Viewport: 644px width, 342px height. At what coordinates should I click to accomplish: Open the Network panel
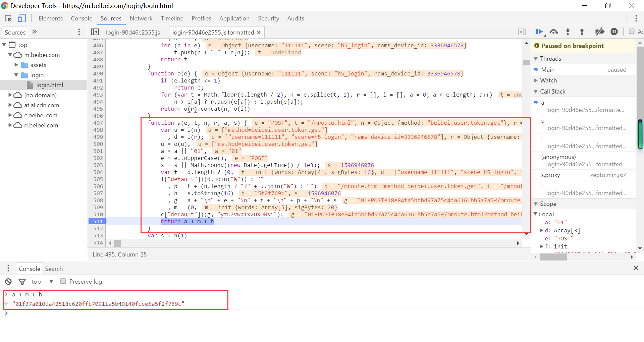click(x=141, y=18)
